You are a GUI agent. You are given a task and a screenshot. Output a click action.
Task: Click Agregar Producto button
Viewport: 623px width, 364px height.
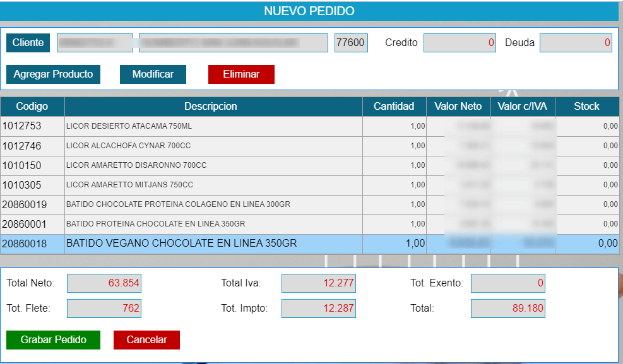(53, 74)
